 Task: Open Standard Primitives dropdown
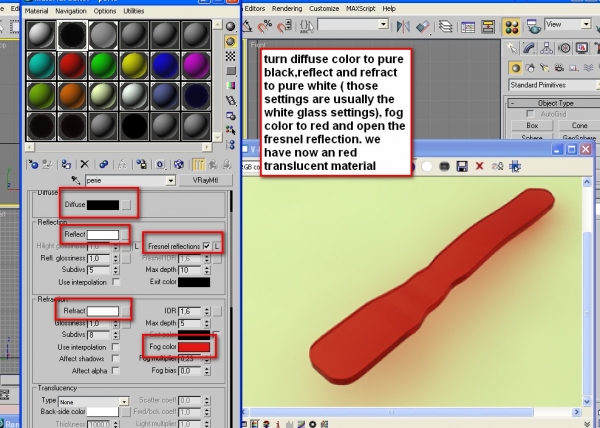[553, 85]
